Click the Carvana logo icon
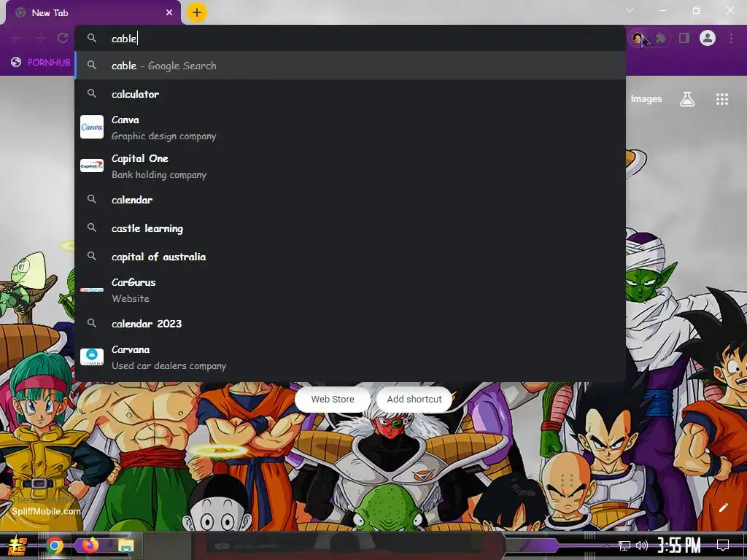The image size is (747, 560). point(92,357)
